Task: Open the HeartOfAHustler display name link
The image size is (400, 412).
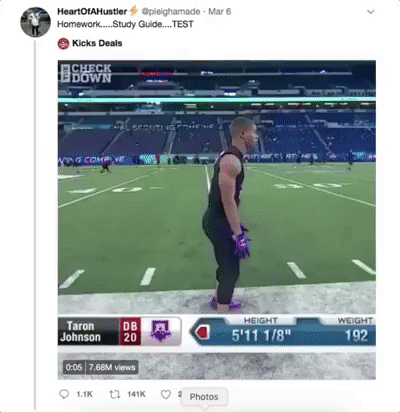Action: click(92, 11)
